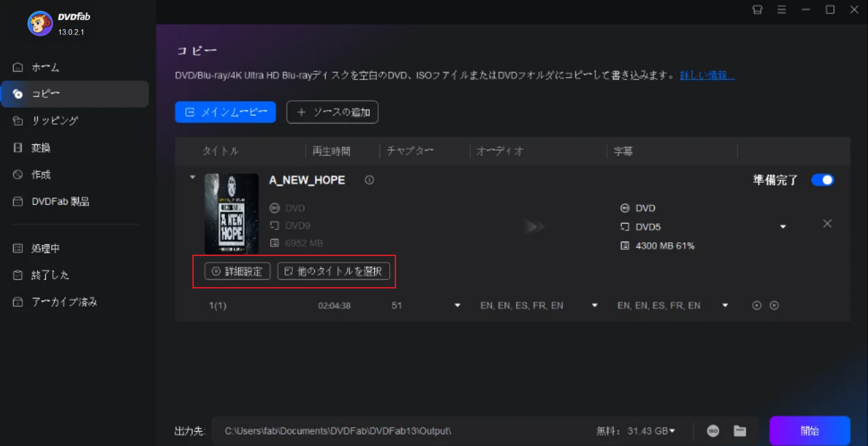Click 終了した clipboard icon
868x446 pixels.
tap(18, 275)
